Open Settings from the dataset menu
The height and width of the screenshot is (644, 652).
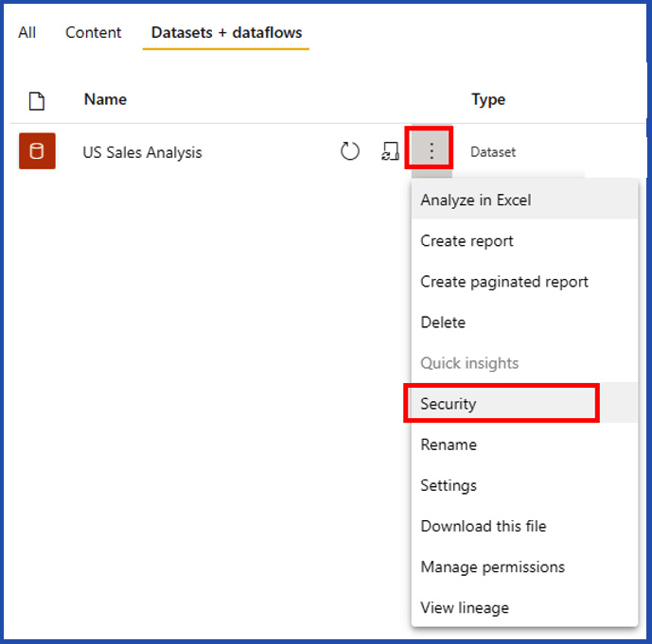pyautogui.click(x=449, y=485)
